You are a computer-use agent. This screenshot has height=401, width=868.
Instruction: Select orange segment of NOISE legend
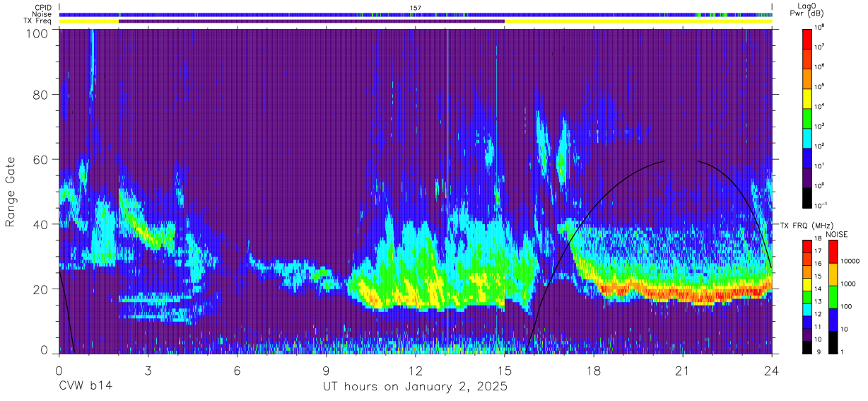[x=832, y=274]
